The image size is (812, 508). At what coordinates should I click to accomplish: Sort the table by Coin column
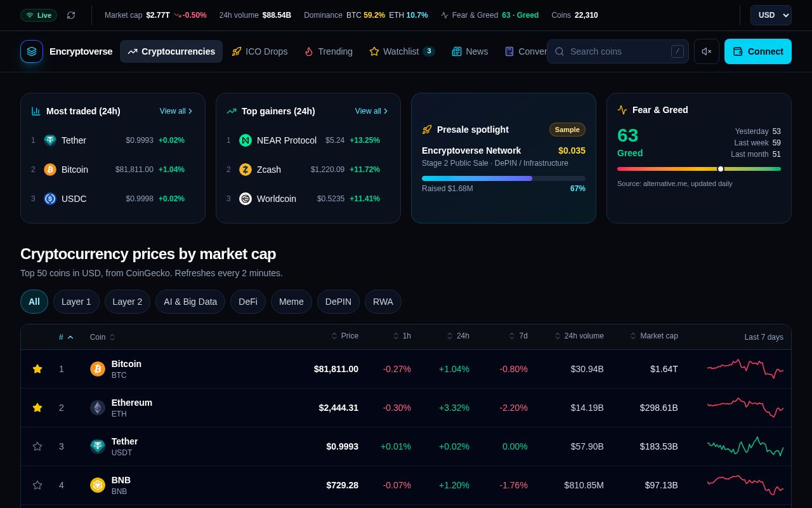click(x=103, y=337)
